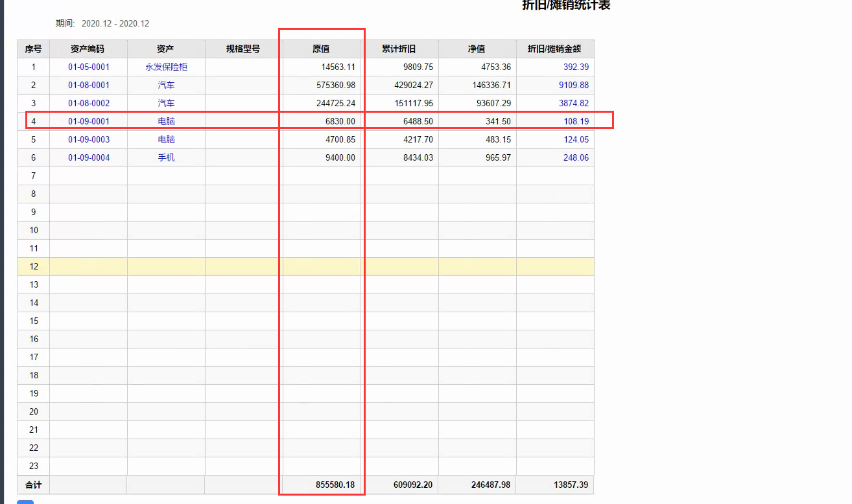The height and width of the screenshot is (504, 852).
Task: Open the 汽车 link in row 01-08-0001
Action: (167, 85)
